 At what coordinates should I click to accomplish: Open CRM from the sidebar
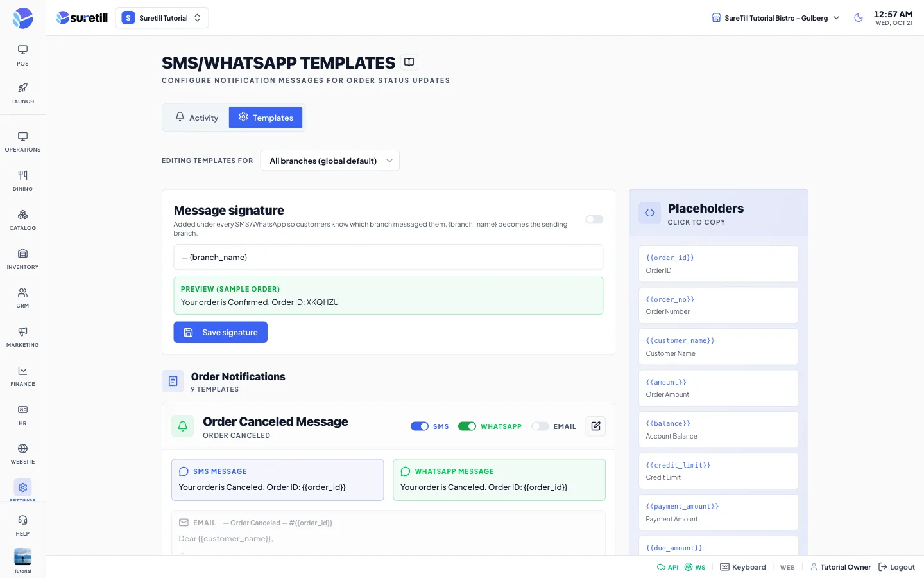click(22, 298)
